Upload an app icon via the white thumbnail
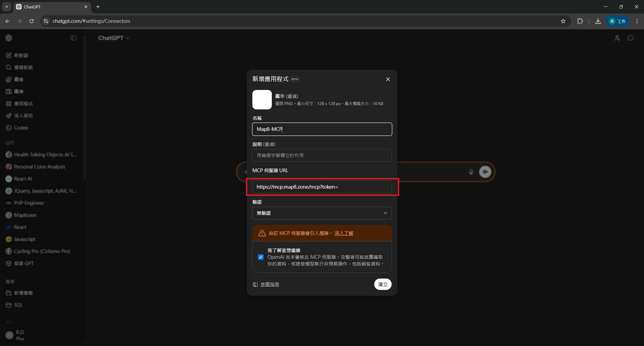644x346 pixels. (x=262, y=100)
